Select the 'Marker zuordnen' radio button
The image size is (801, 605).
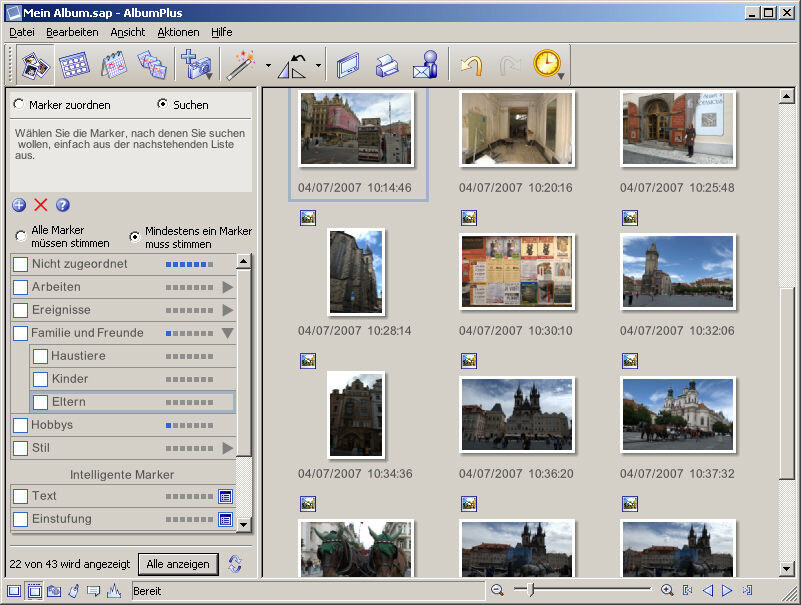18,104
